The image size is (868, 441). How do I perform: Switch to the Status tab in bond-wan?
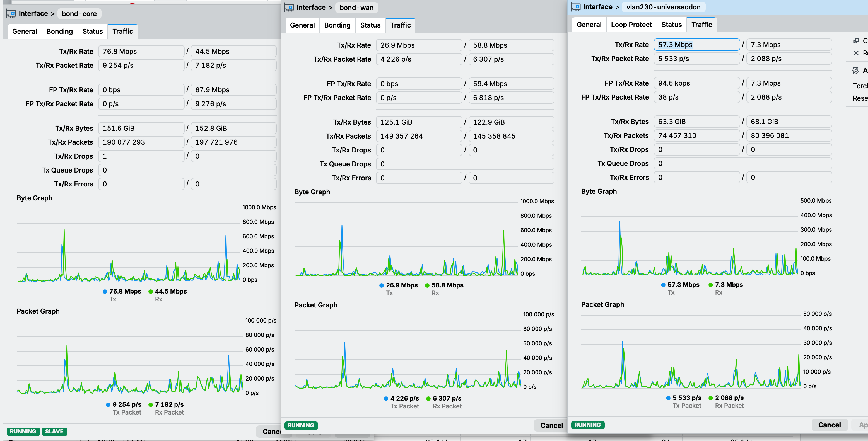click(x=370, y=25)
